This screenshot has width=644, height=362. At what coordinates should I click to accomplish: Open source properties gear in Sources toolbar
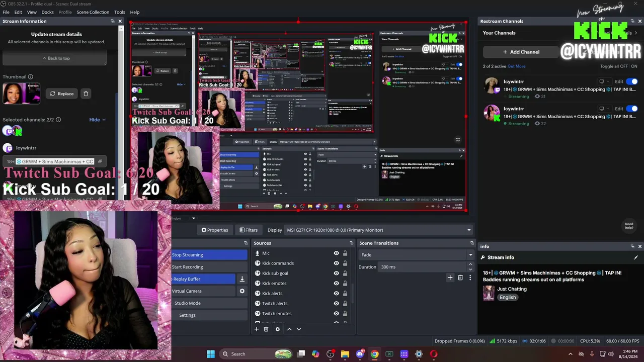click(277, 329)
